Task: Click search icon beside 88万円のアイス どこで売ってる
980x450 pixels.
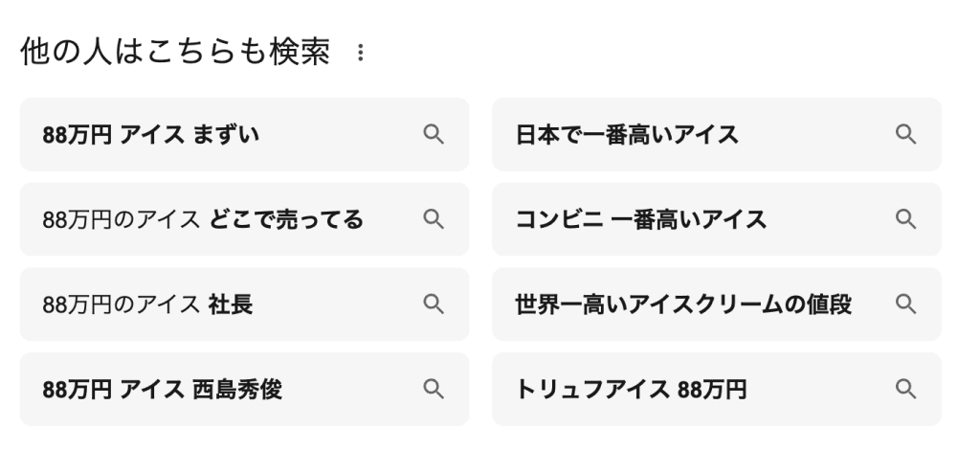Action: pos(434,220)
